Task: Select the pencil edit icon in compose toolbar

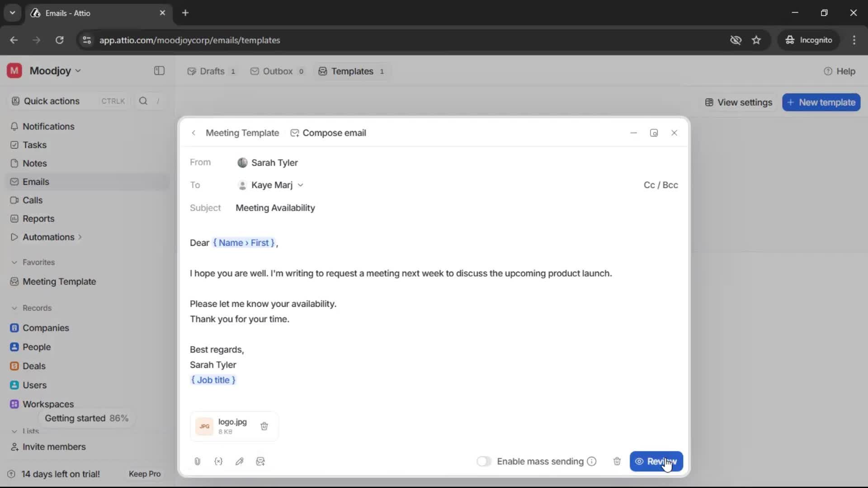Action: pos(240,461)
